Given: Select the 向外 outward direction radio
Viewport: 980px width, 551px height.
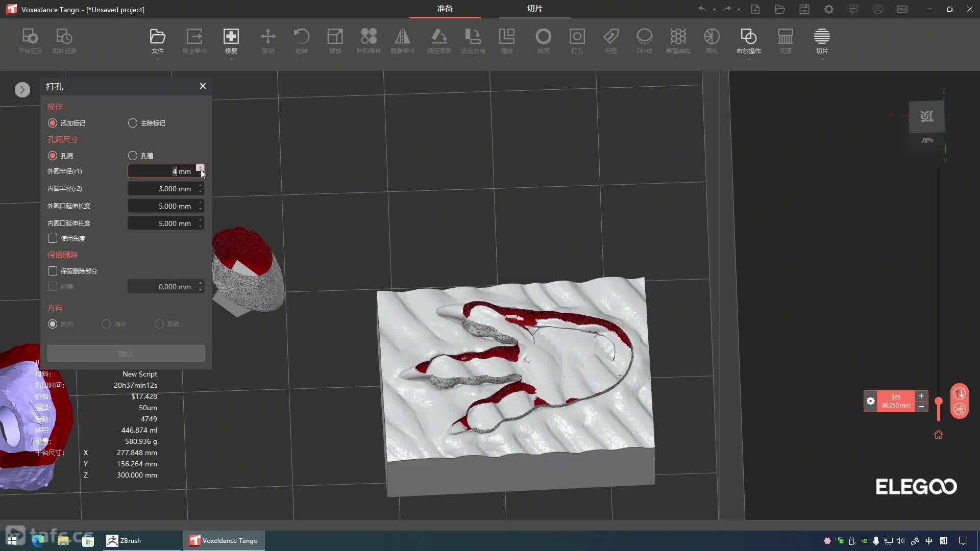Looking at the screenshot, I should [106, 324].
